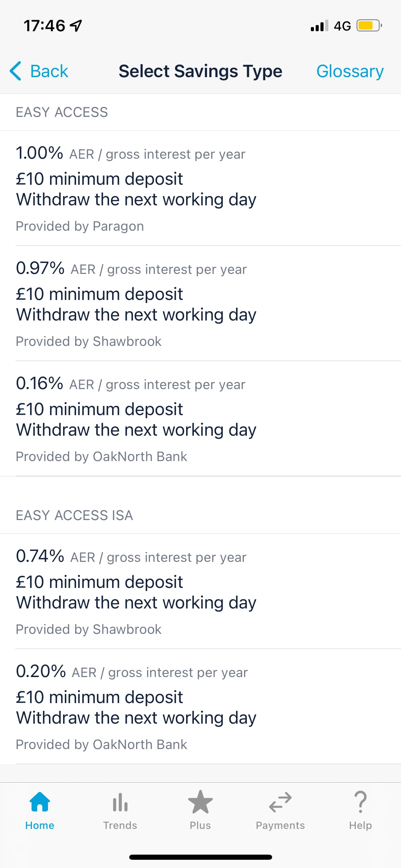Tap the clock time in status bar
Screen dimensions: 401x868
click(x=44, y=26)
